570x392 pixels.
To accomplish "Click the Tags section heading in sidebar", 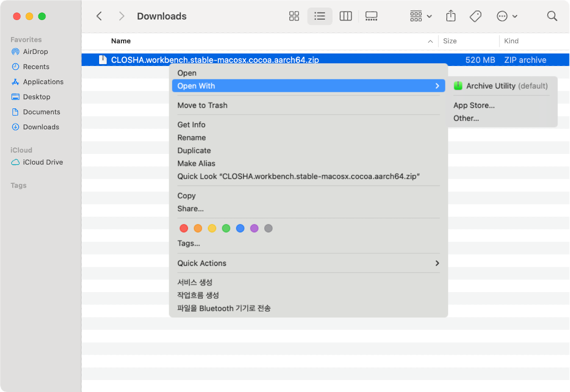I will click(19, 186).
